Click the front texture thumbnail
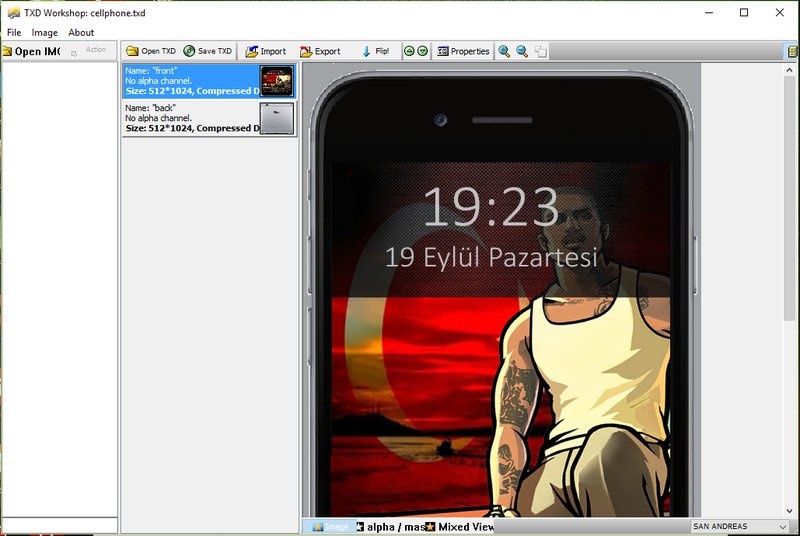 point(277,81)
